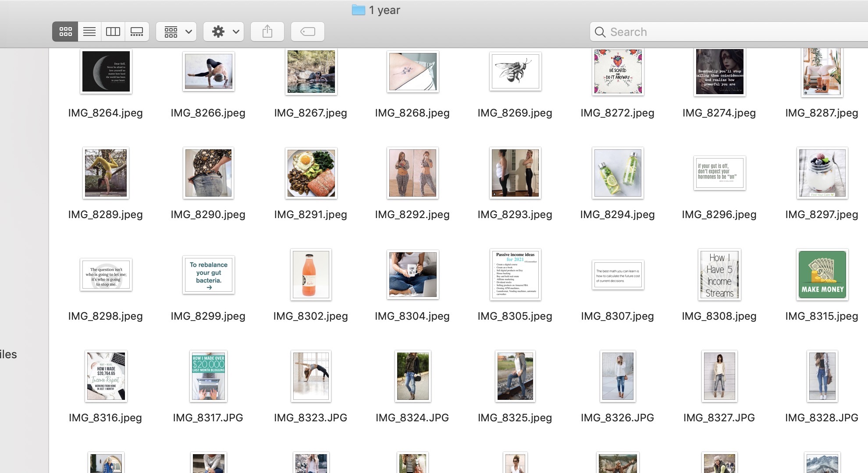Select the MAKE MONEY thumbnail IMG_8315.jpeg

click(822, 275)
